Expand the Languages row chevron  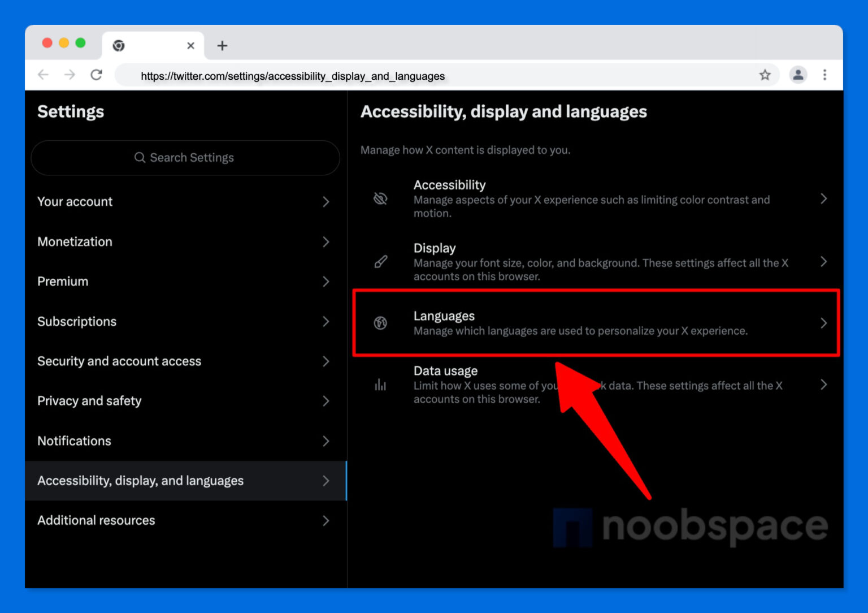[x=823, y=323]
